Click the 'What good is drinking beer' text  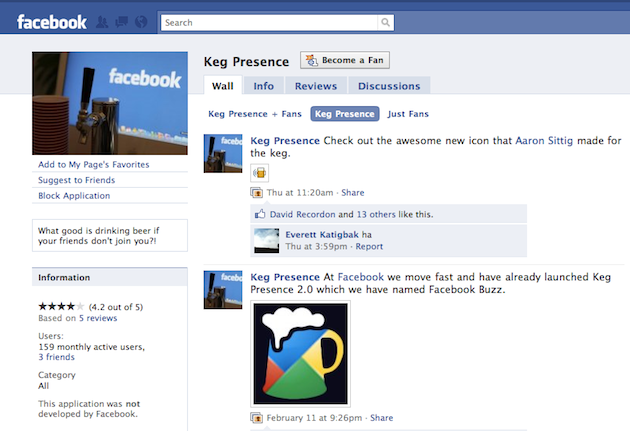tap(98, 236)
